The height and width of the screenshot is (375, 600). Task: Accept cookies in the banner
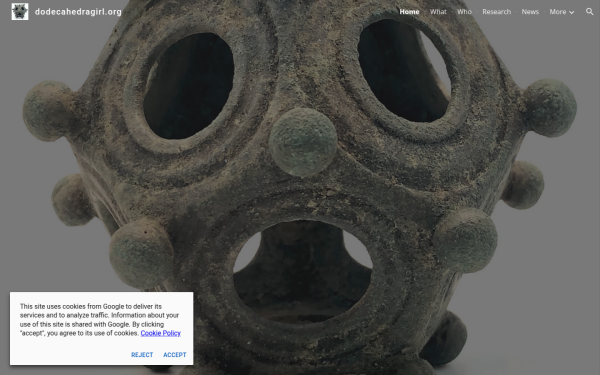(175, 355)
